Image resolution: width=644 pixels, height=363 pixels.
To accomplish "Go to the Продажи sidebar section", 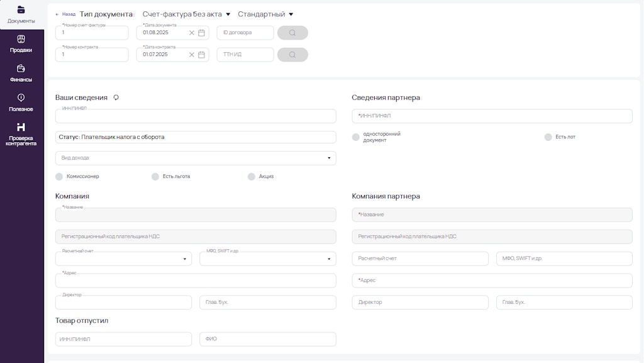I will (21, 44).
